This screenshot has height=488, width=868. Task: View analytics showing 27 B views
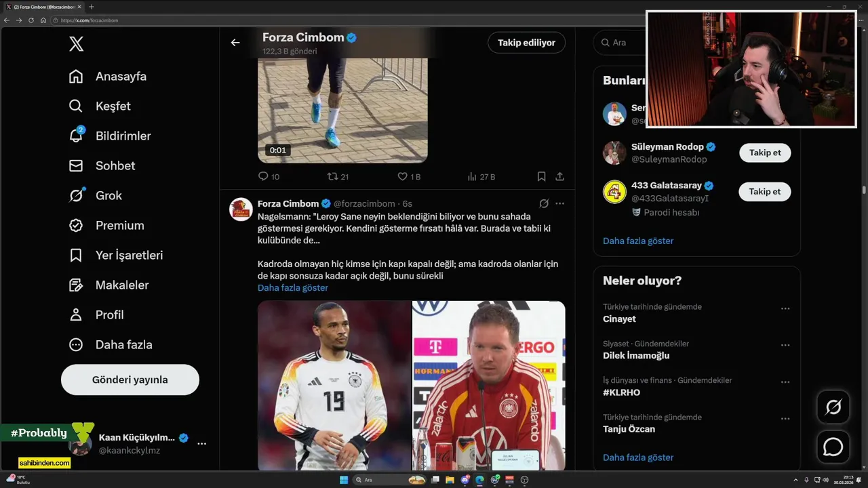point(481,176)
